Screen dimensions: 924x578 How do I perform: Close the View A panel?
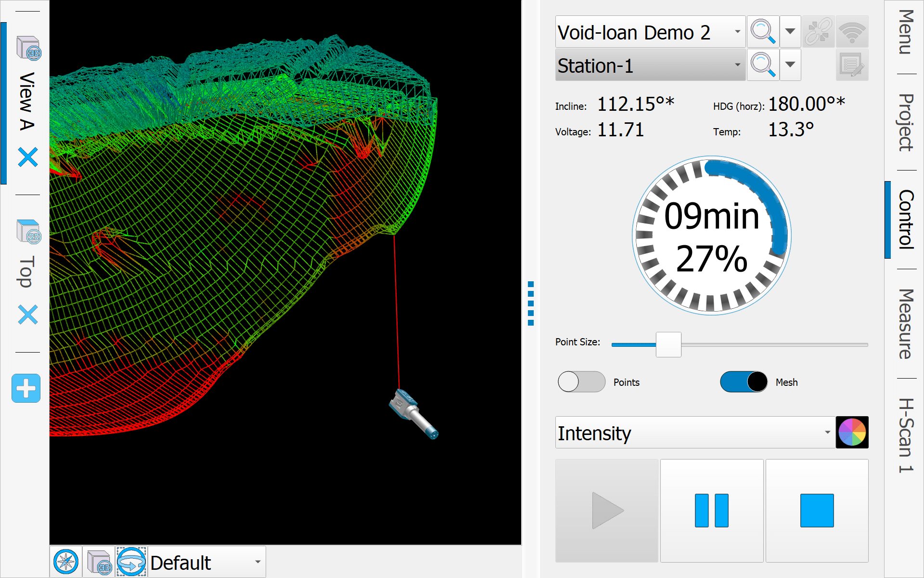[x=28, y=157]
